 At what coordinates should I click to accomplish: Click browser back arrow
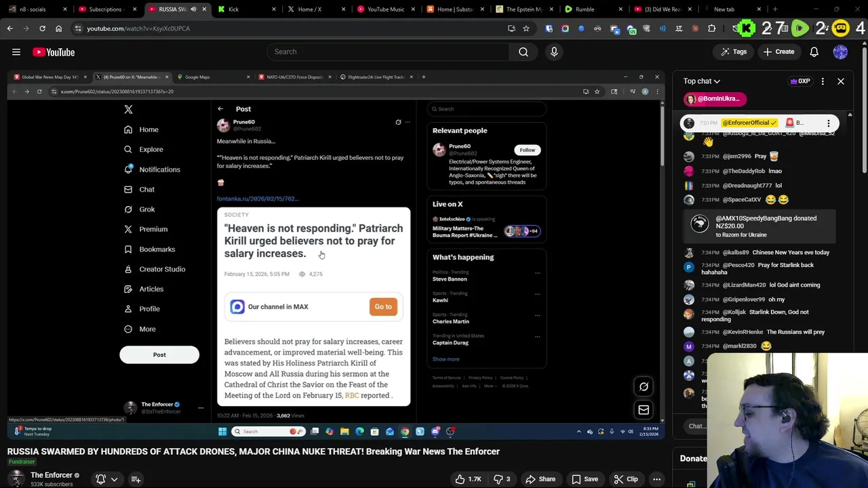point(9,28)
